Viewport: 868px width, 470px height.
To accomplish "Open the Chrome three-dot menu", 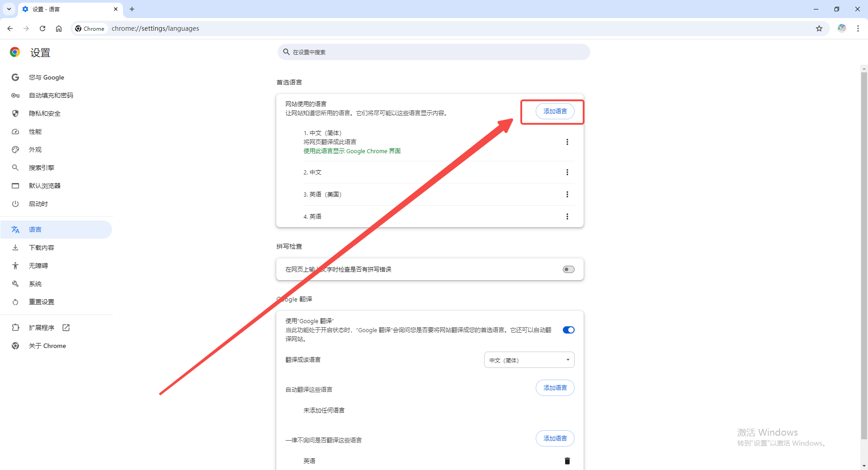I will [x=858, y=28].
